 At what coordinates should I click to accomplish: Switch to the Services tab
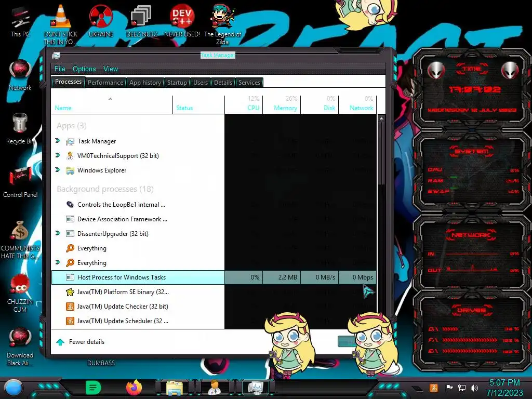[249, 83]
